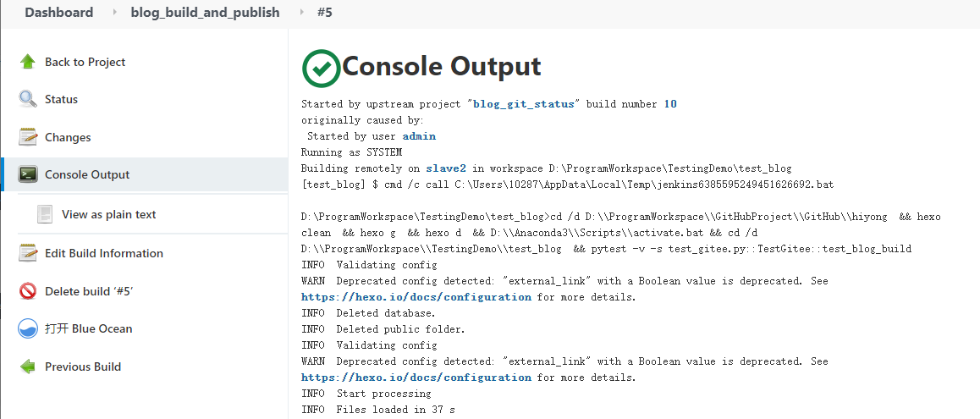Click the red Delete build icon
The width and height of the screenshot is (980, 419).
click(x=27, y=291)
